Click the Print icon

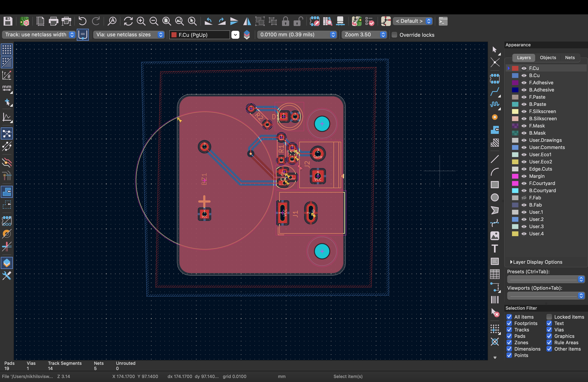point(53,21)
